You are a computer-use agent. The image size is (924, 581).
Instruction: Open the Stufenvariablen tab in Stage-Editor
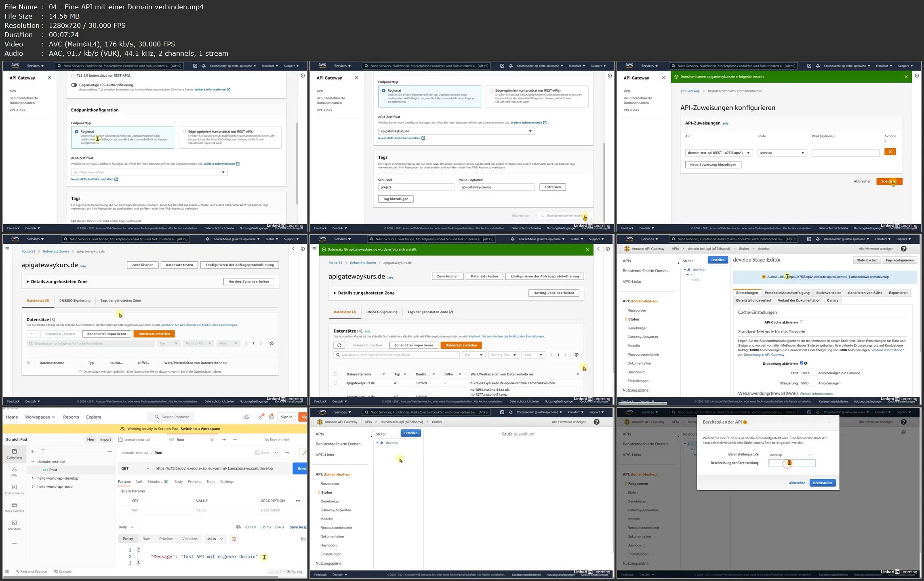(x=828, y=293)
